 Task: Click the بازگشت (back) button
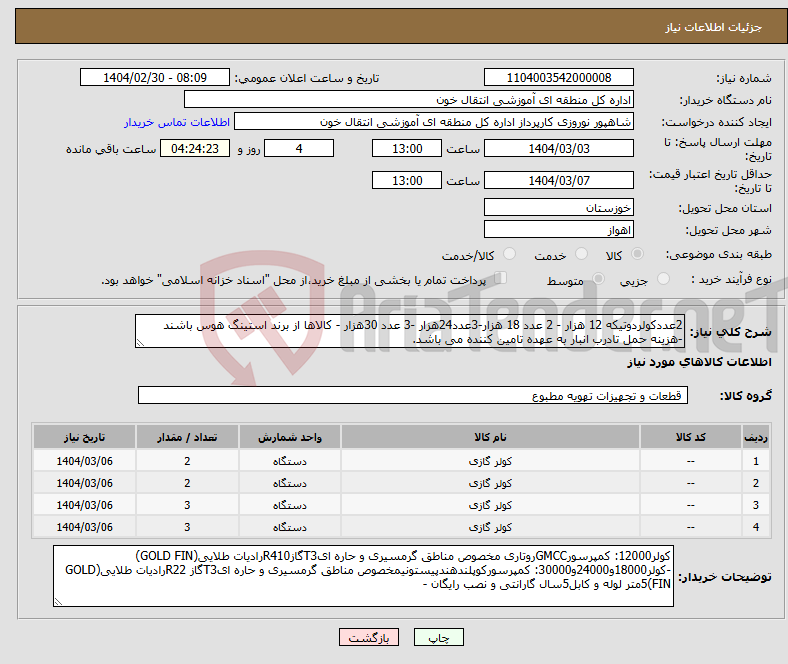[x=369, y=637]
